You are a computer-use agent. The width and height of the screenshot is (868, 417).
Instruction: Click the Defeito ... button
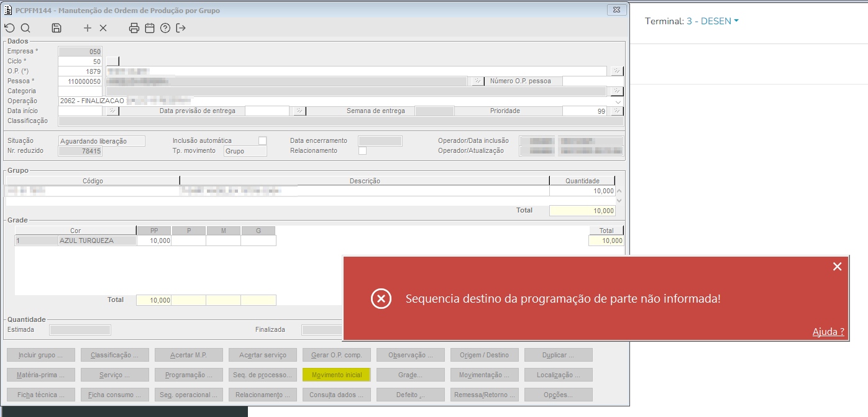pyautogui.click(x=411, y=395)
